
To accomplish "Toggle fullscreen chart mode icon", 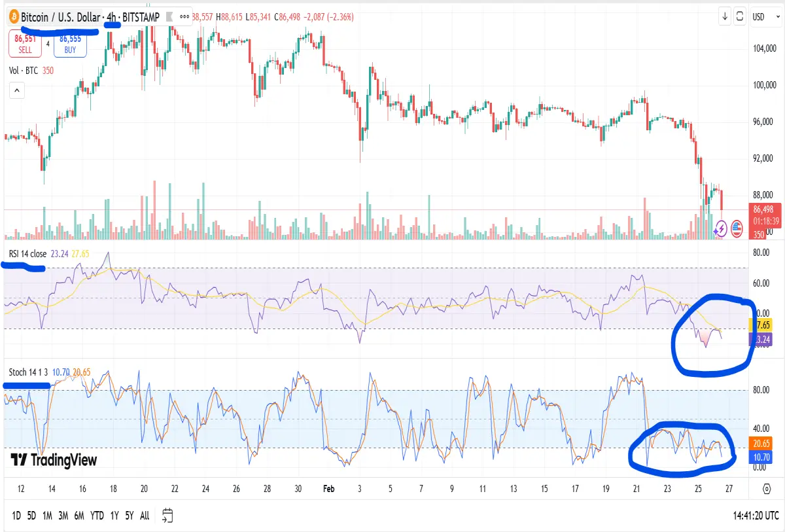I will pos(740,16).
